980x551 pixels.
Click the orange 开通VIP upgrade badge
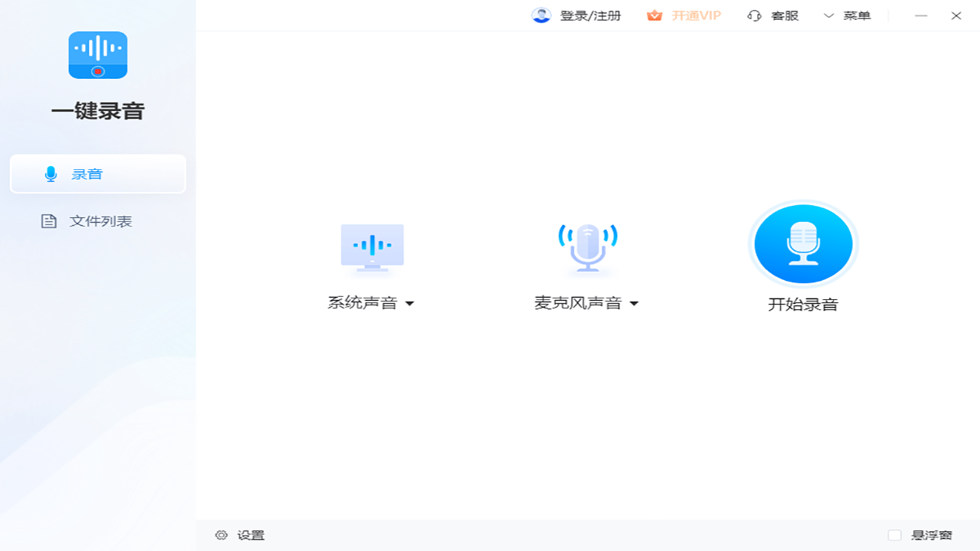click(684, 15)
